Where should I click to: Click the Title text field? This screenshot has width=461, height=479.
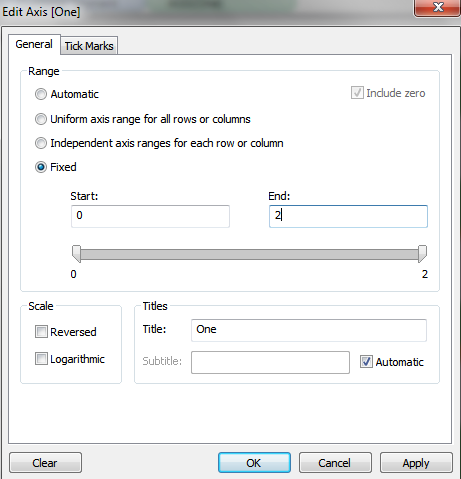[x=309, y=330]
